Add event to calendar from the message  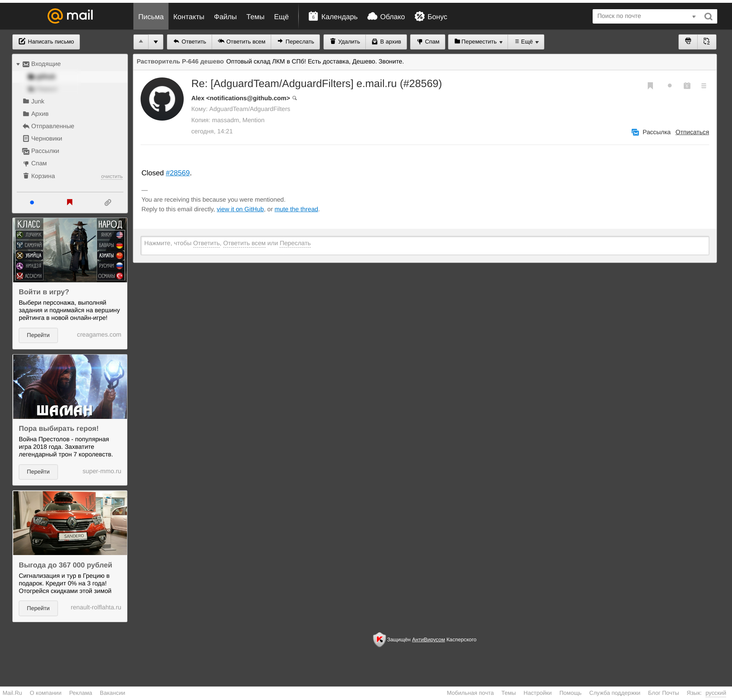686,85
